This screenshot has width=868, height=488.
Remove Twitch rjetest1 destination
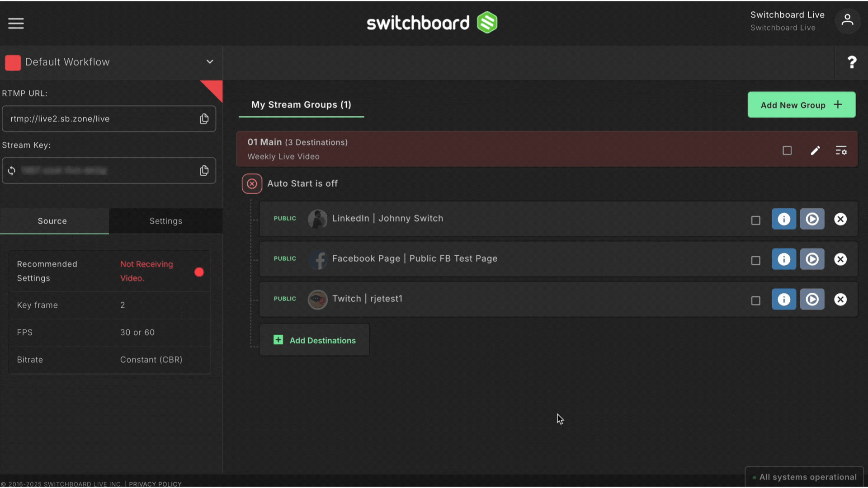pos(840,300)
